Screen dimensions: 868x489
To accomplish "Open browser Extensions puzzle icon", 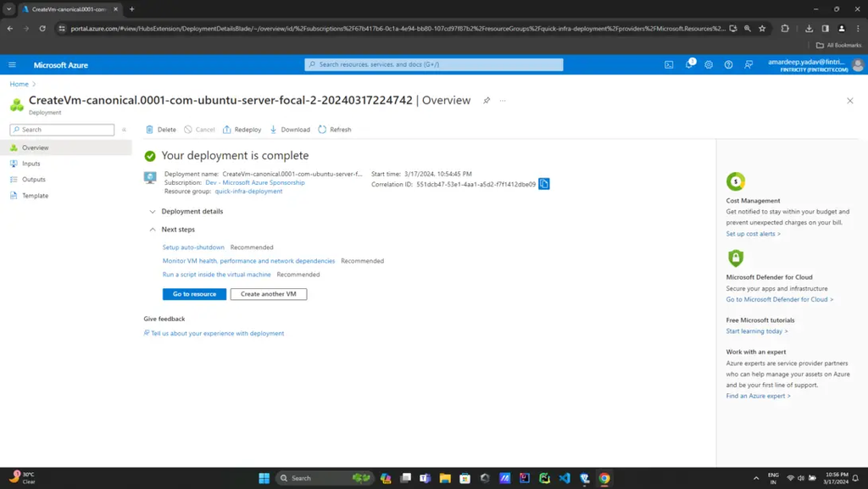I will [x=784, y=28].
